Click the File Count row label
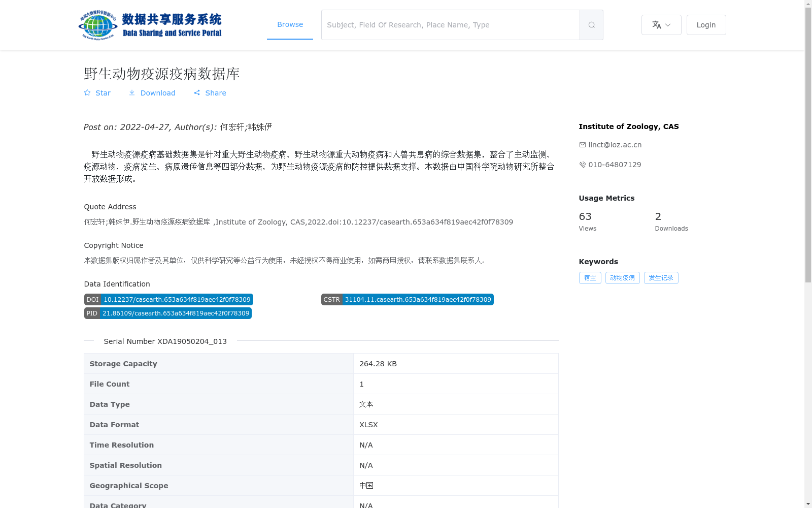The width and height of the screenshot is (812, 508). pyautogui.click(x=110, y=384)
